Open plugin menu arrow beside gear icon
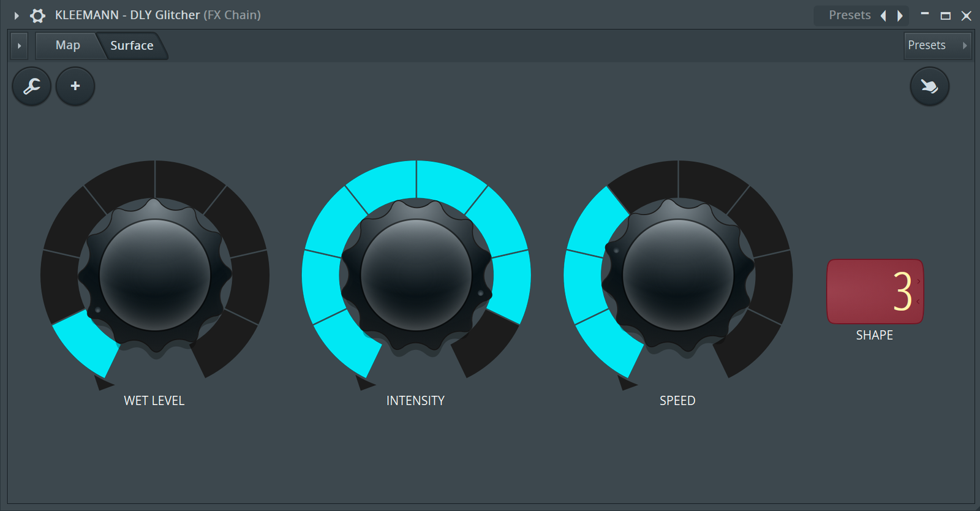Image resolution: width=980 pixels, height=511 pixels. (17, 15)
